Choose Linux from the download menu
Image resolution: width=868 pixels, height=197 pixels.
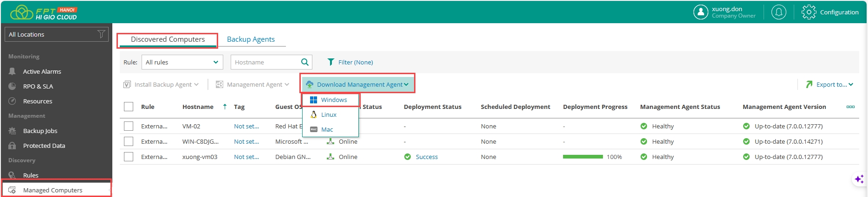[329, 114]
